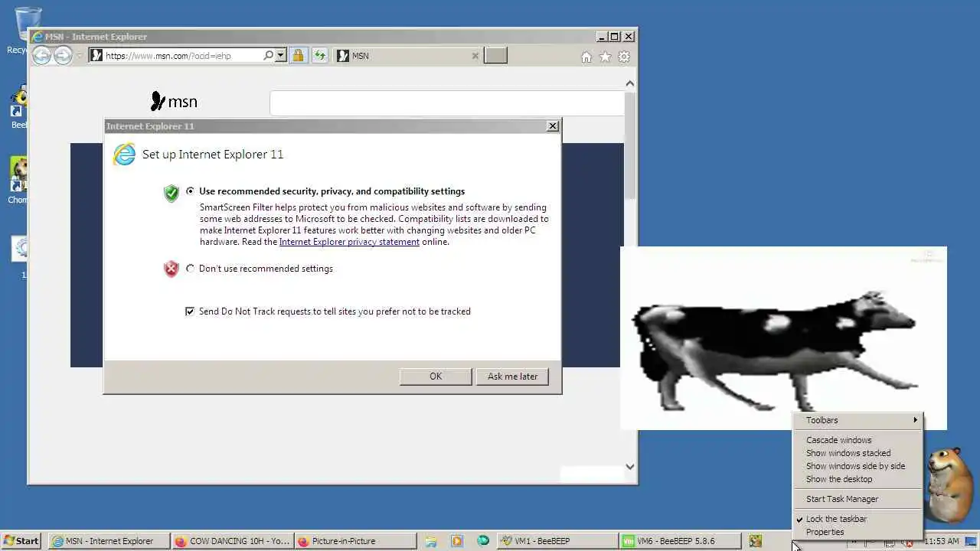The image size is (980, 551).
Task: Maximize the Internet Explorer window
Action: pos(614,36)
